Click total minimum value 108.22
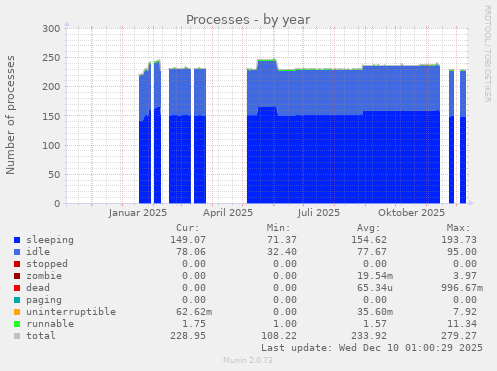The image size is (497, 371). pos(279,336)
